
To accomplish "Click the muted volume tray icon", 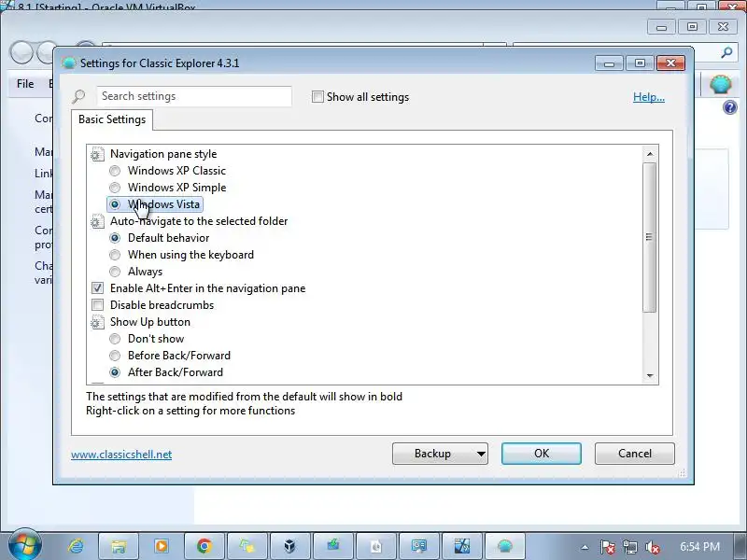I will click(652, 547).
